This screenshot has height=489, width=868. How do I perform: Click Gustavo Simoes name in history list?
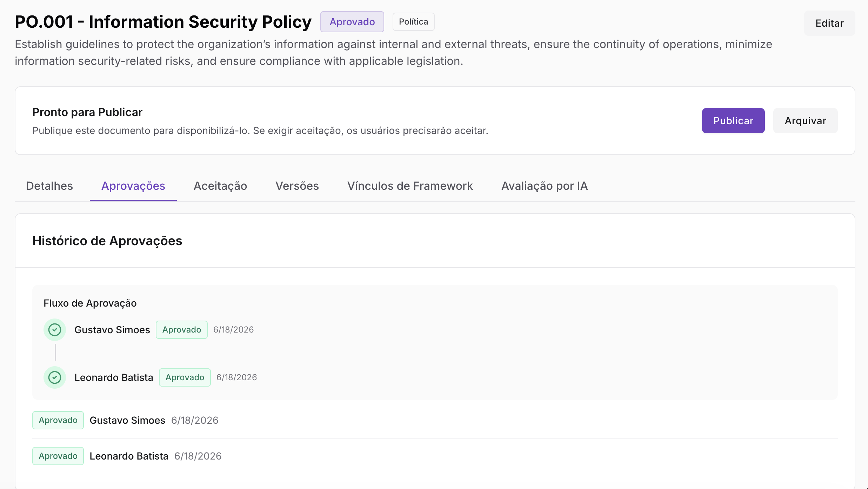(x=127, y=420)
